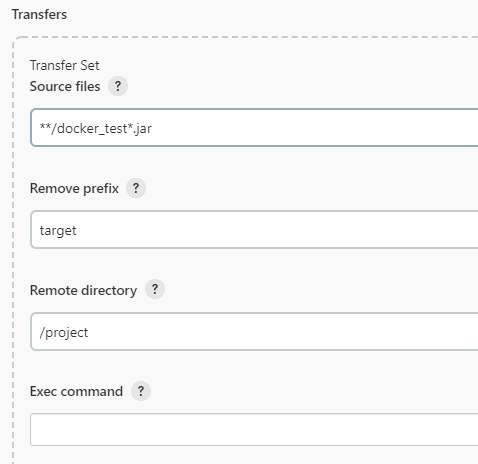Open help for Source files
The height and width of the screenshot is (464, 478).
(118, 86)
